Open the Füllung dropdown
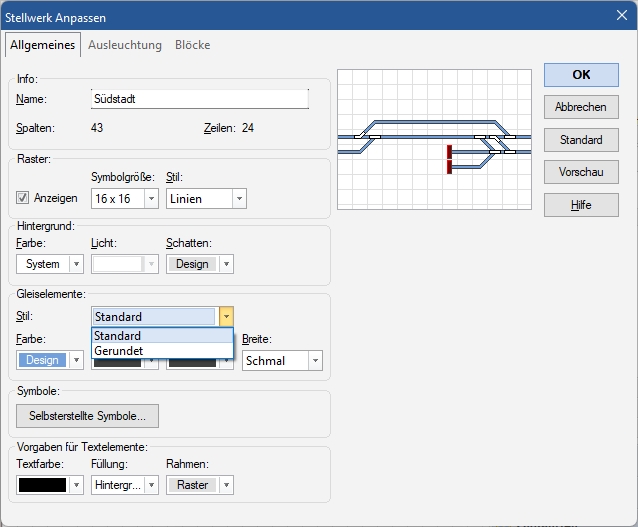 (124, 485)
